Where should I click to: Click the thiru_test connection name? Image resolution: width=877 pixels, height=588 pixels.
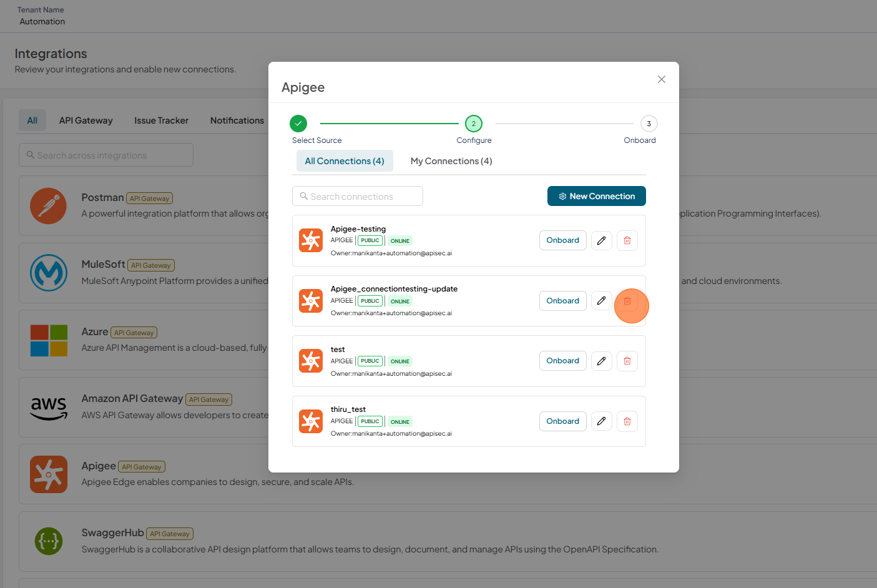pos(348,409)
